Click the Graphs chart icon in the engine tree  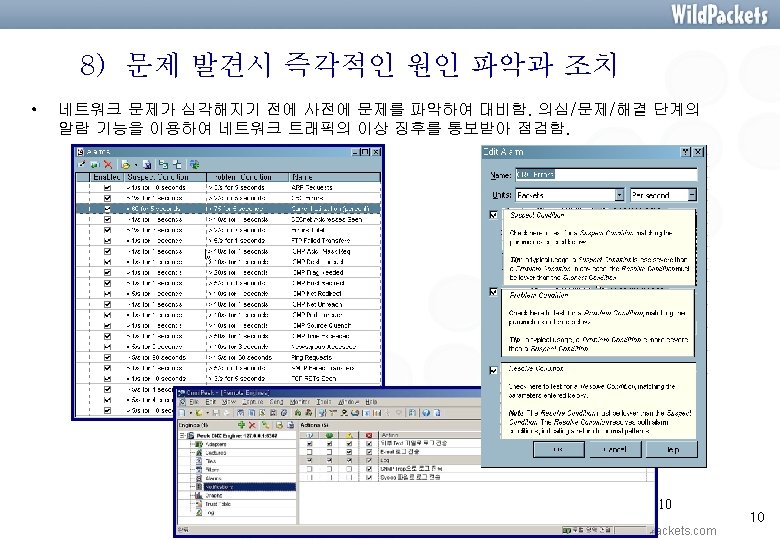pyautogui.click(x=199, y=495)
